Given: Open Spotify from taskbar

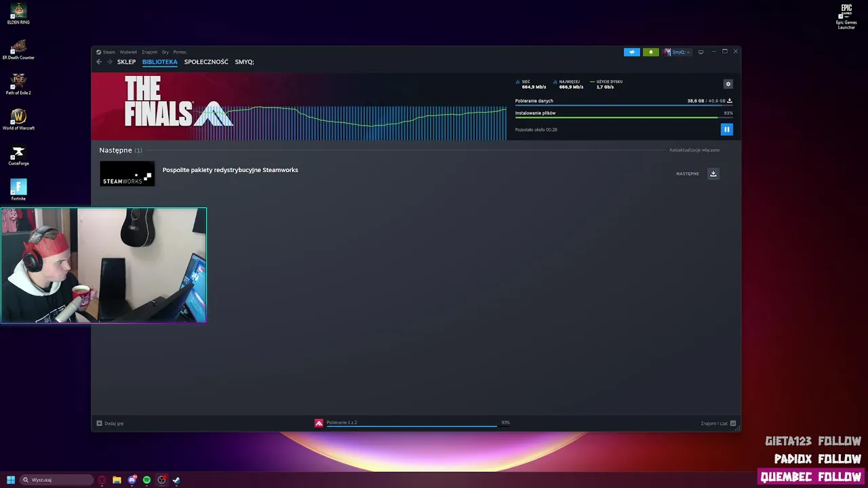Looking at the screenshot, I should click(146, 480).
